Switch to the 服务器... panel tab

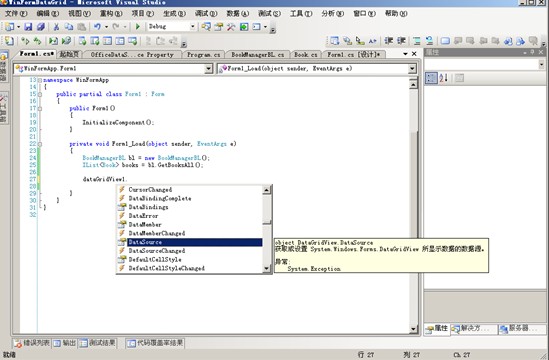pyautogui.click(x=522, y=329)
